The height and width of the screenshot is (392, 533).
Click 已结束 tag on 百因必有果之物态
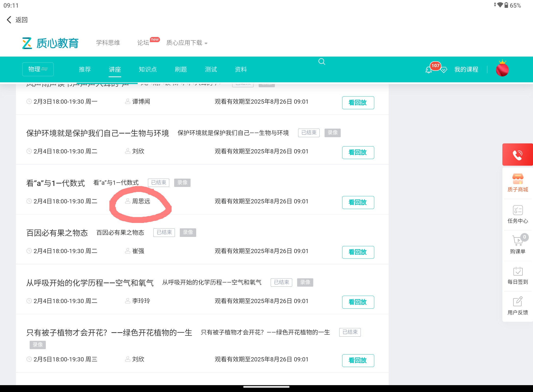click(x=164, y=233)
